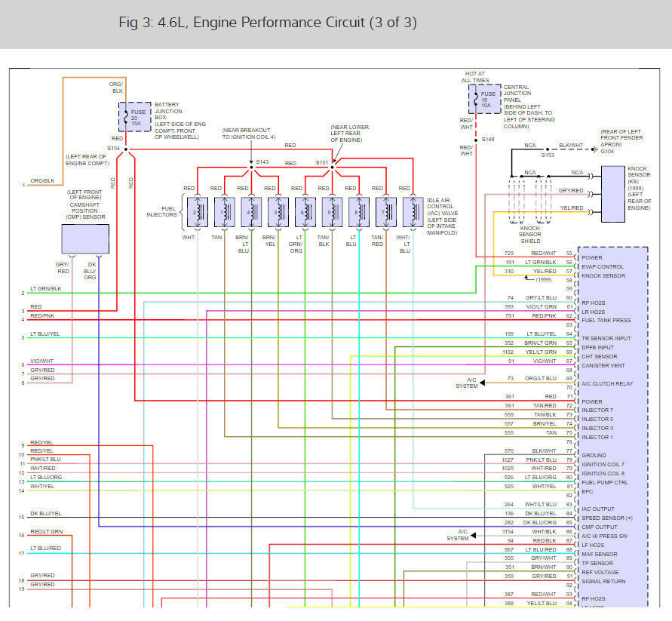Click the SPEED SENSOR (+) pin label

coord(607,518)
